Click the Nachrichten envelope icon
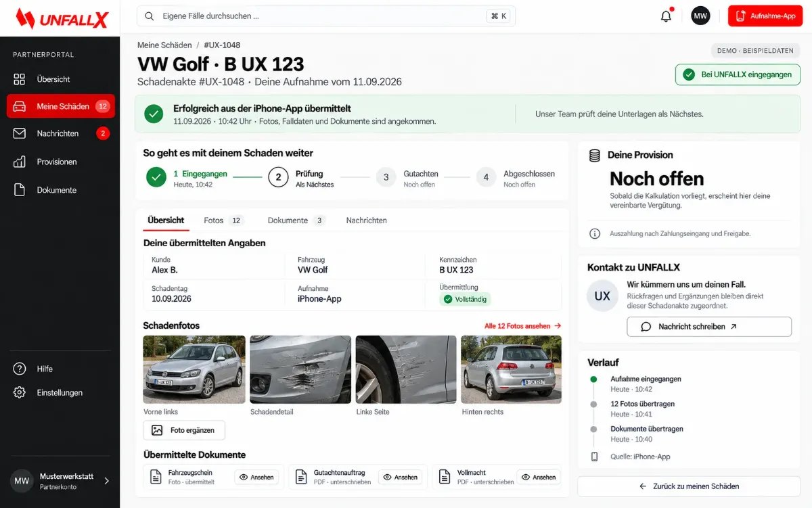This screenshot has width=812, height=508. pos(20,133)
